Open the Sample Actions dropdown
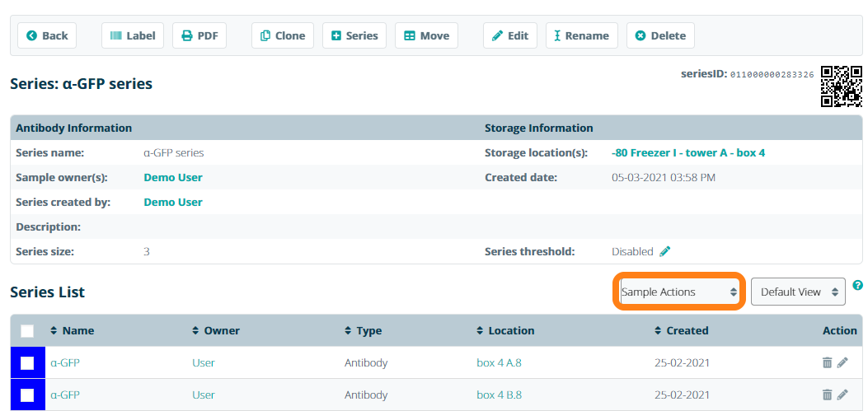This screenshot has width=868, height=411. [x=678, y=292]
